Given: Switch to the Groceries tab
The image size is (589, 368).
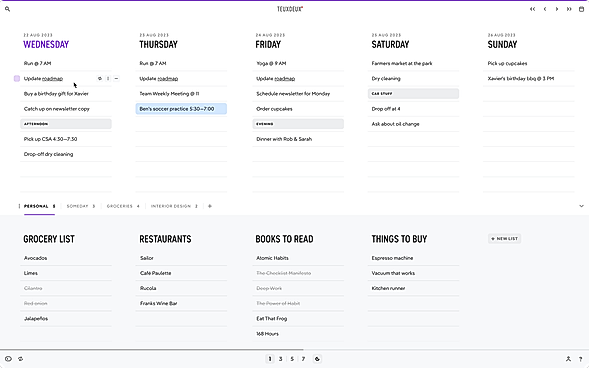Looking at the screenshot, I should tap(123, 206).
